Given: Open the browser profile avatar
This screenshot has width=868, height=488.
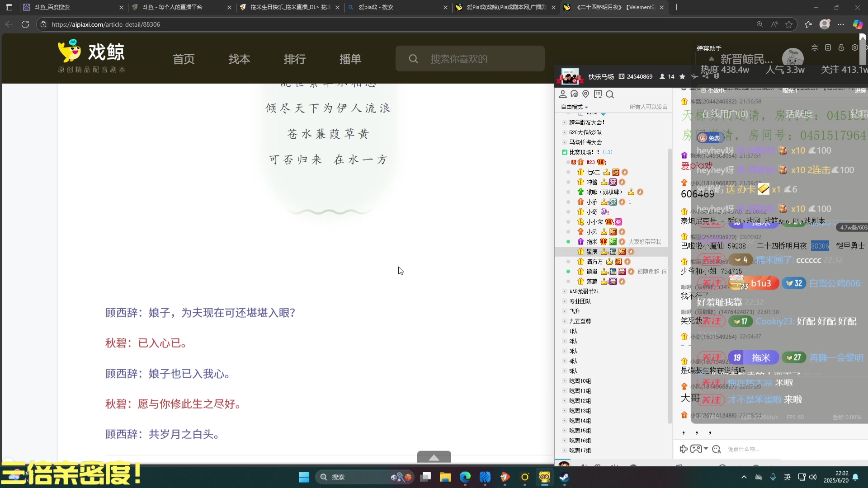Looking at the screenshot, I should (x=825, y=24).
